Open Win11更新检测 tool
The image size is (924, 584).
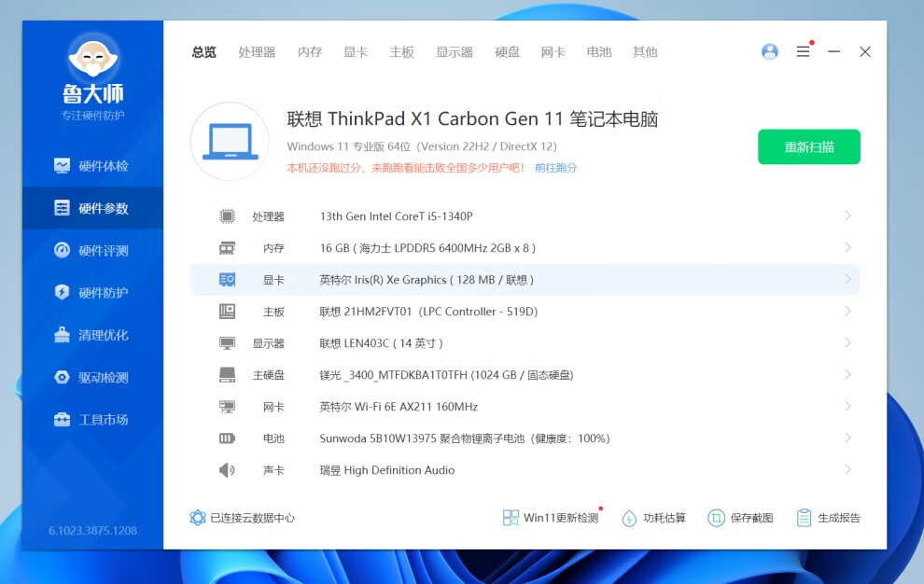coord(551,518)
